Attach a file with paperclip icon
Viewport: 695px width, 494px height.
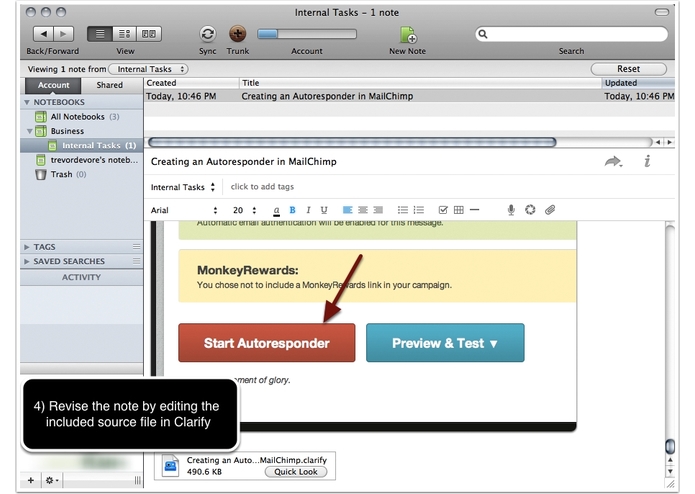pyautogui.click(x=550, y=210)
